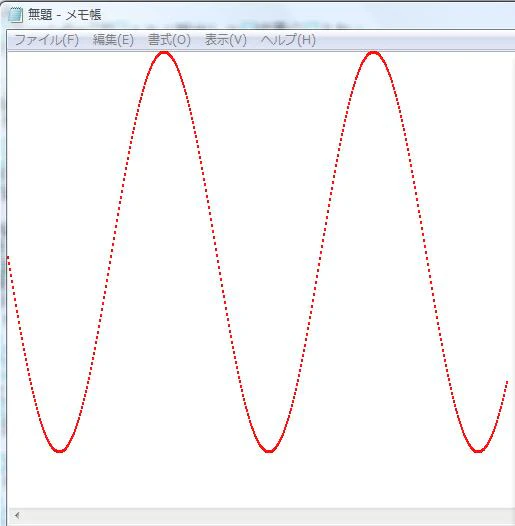Click the horizontal scrollbar left arrow
The width and height of the screenshot is (515, 526).
(17, 515)
